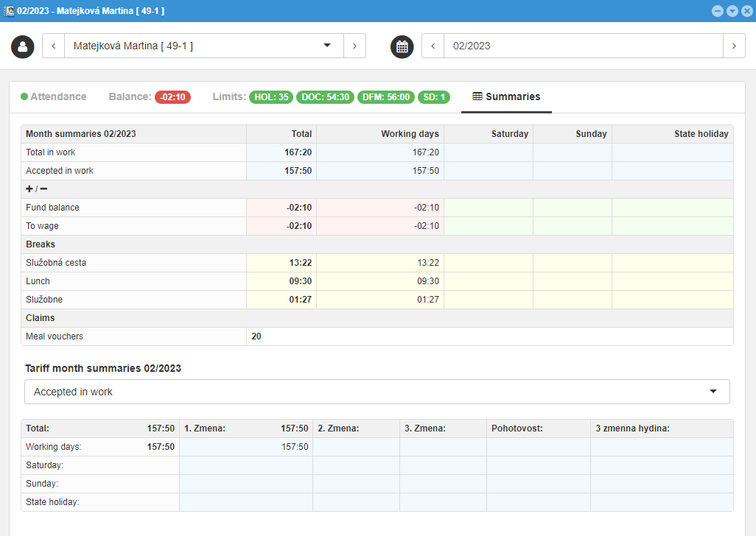This screenshot has width=756, height=536.
Task: Go to next employee with right arrow
Action: tap(354, 46)
